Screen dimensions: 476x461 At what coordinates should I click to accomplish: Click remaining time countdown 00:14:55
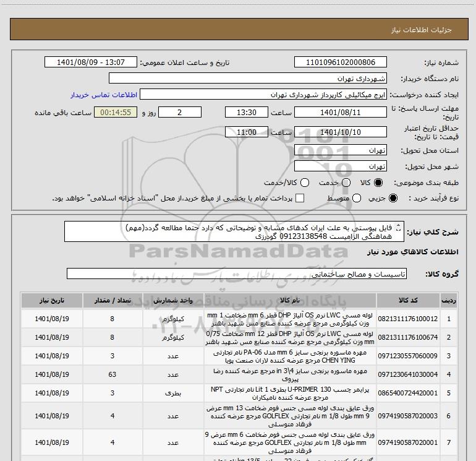coord(116,112)
